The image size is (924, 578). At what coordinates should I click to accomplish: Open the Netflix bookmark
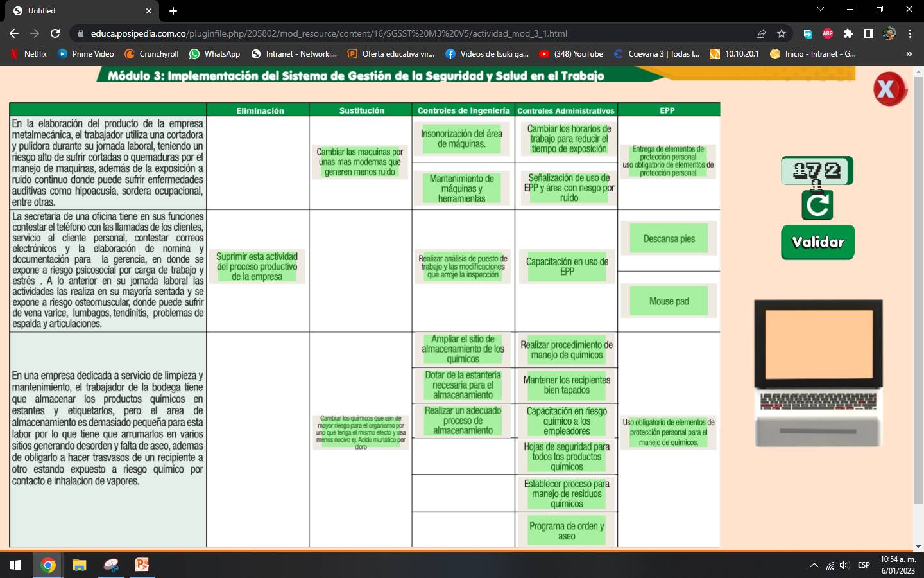(x=30, y=54)
